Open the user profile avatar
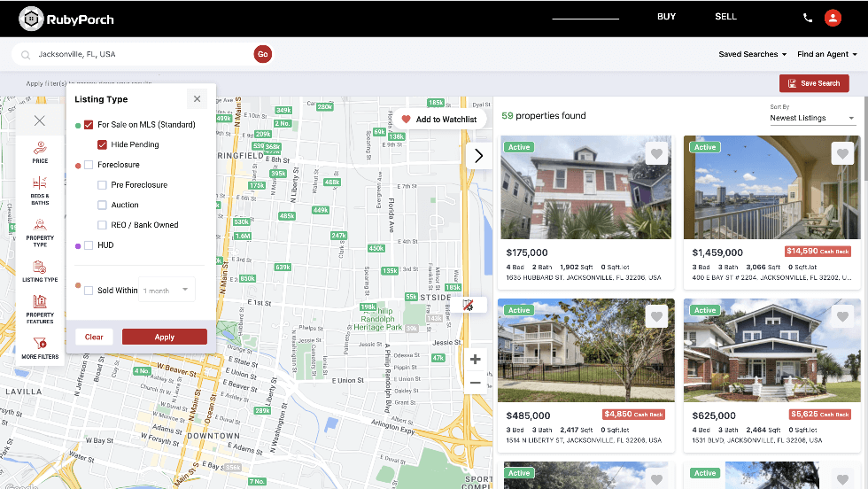 [x=833, y=18]
